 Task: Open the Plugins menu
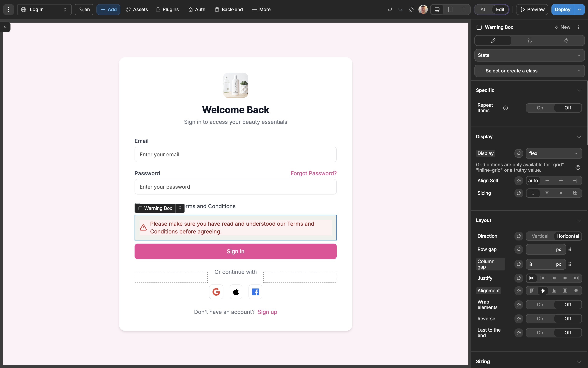tap(167, 10)
